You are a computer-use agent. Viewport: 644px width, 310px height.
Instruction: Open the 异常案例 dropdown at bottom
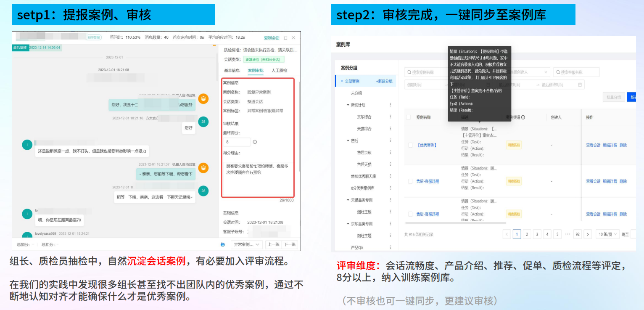pyautogui.click(x=246, y=244)
